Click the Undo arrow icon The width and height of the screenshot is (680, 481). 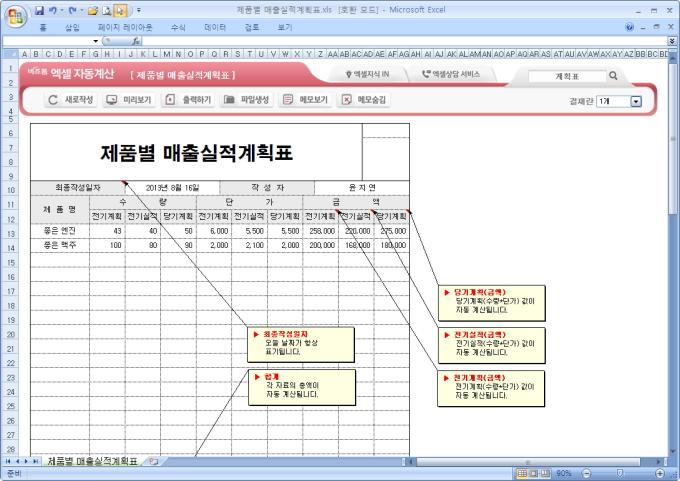click(52, 10)
